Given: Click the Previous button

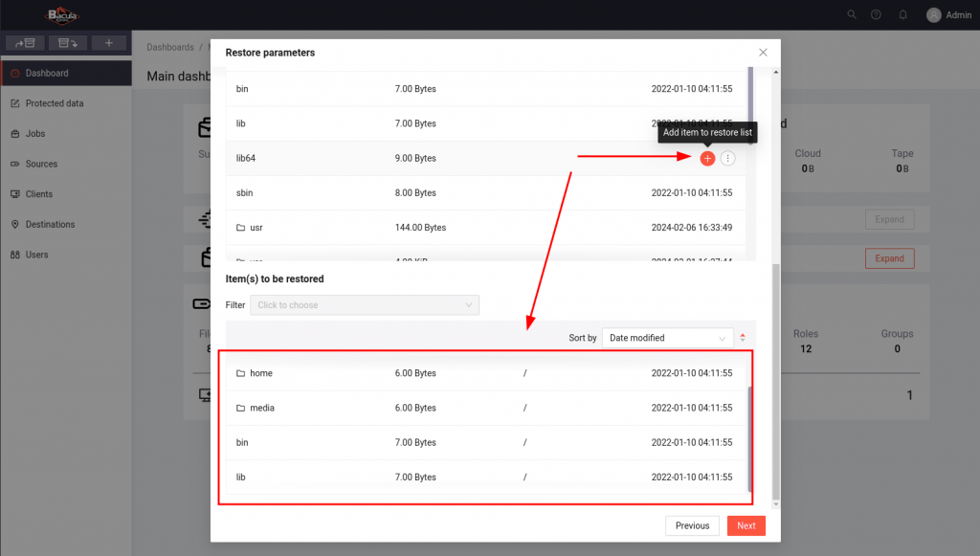Looking at the screenshot, I should 692,525.
